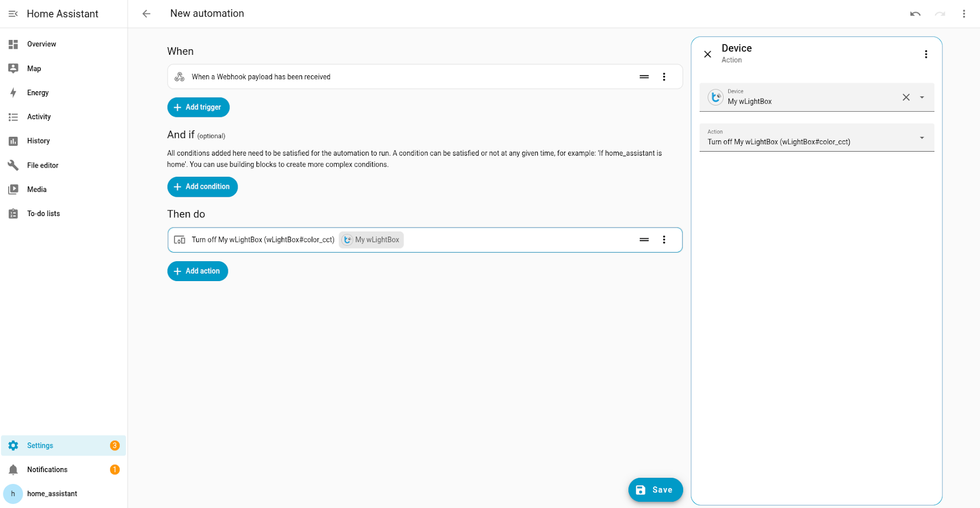Image resolution: width=980 pixels, height=508 pixels.
Task: Click the Energy lightning bolt icon
Action: click(x=13, y=92)
